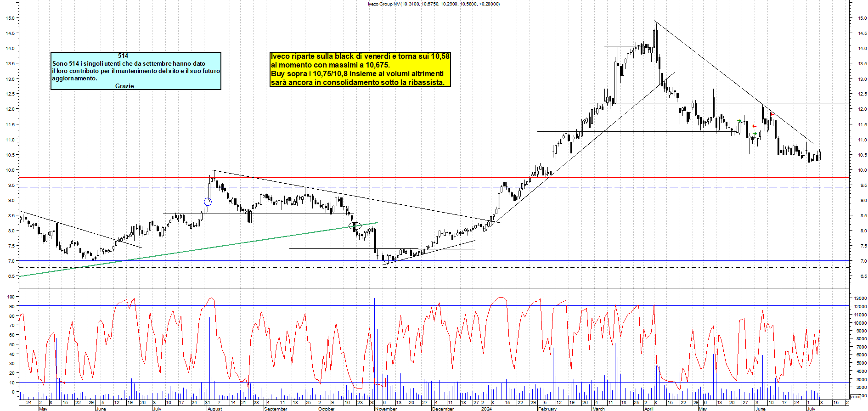Image resolution: width=868 pixels, height=411 pixels.
Task: Click the 'March' label on the time axis
Action: 598,409
